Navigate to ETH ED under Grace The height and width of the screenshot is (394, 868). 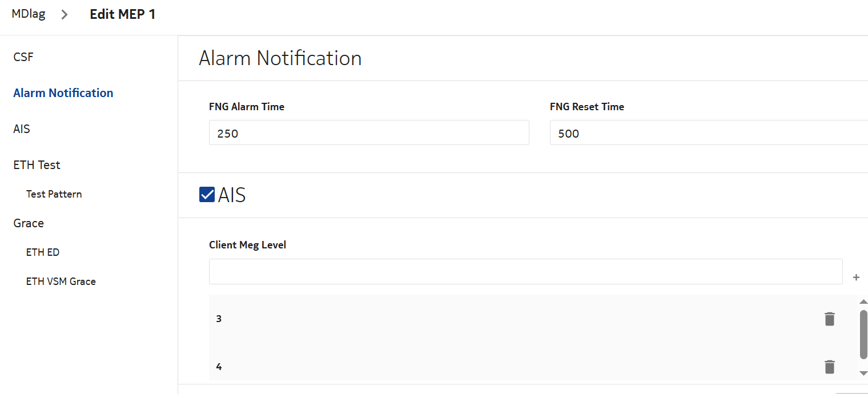tap(43, 252)
